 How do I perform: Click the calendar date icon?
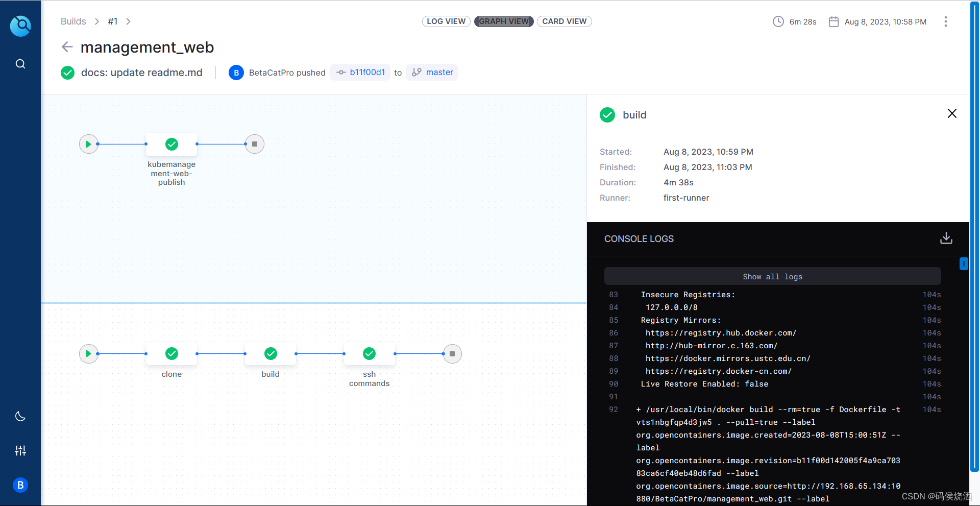coord(834,21)
